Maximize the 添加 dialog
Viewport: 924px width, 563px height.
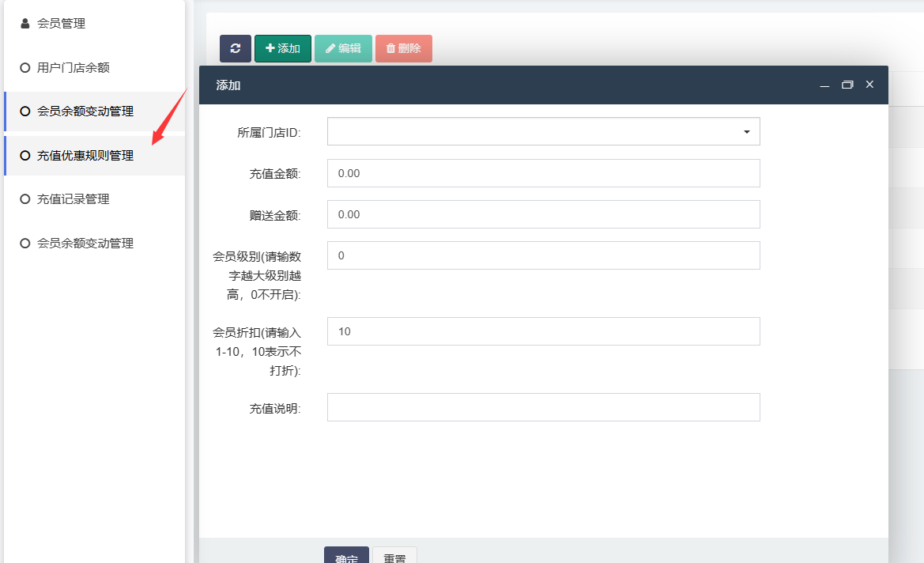[847, 85]
